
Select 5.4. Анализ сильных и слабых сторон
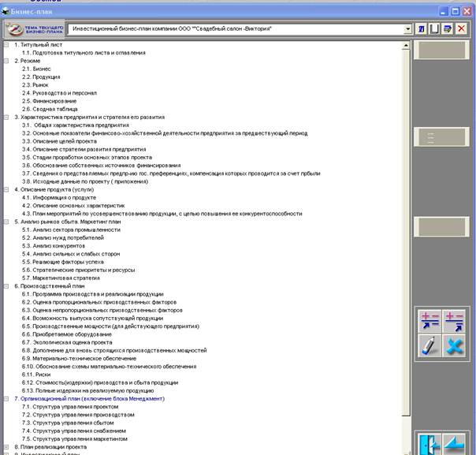coord(71,254)
